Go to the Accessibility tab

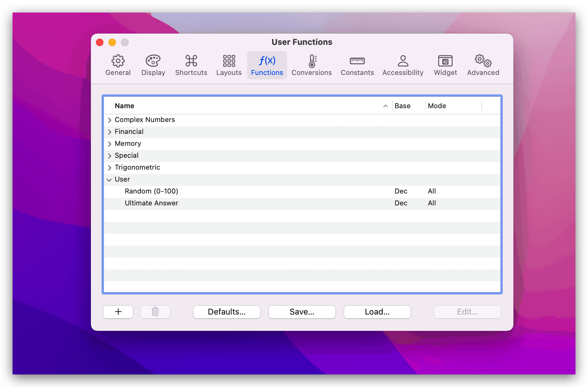coord(403,65)
